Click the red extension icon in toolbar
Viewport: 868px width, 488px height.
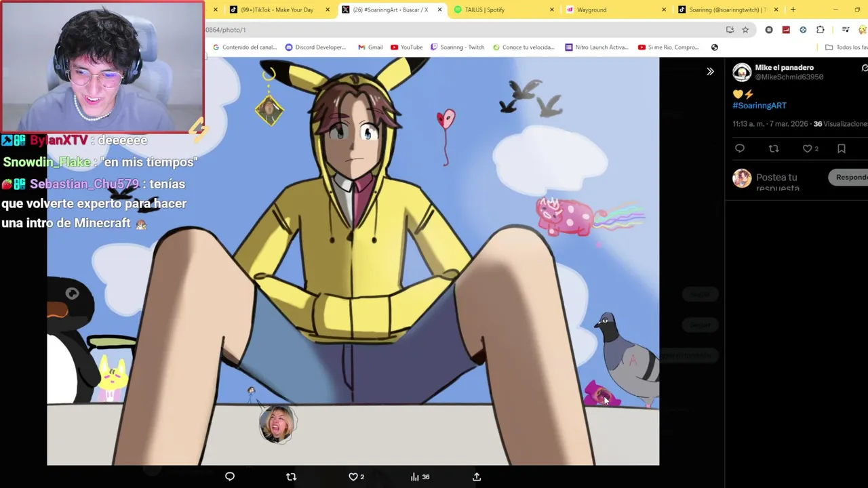[786, 30]
